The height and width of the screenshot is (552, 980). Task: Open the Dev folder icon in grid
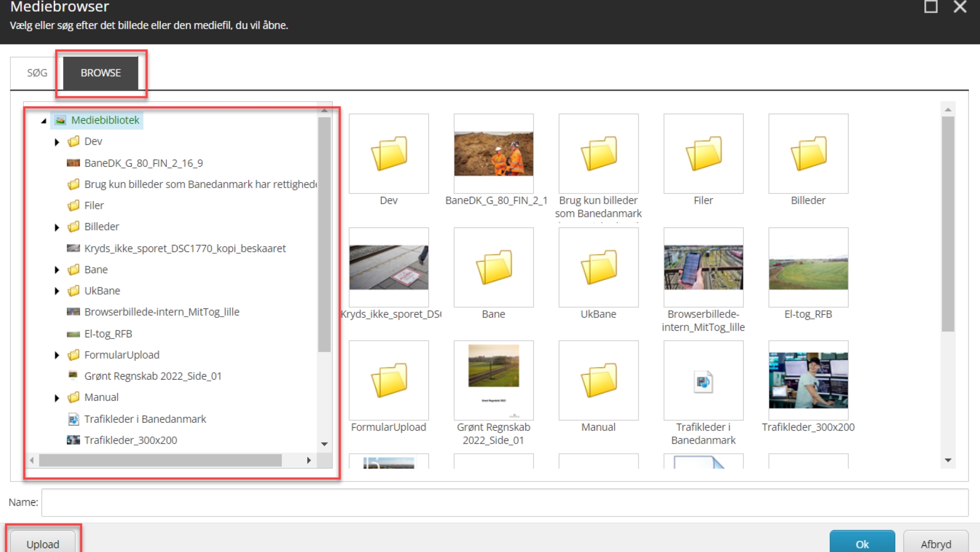click(388, 153)
